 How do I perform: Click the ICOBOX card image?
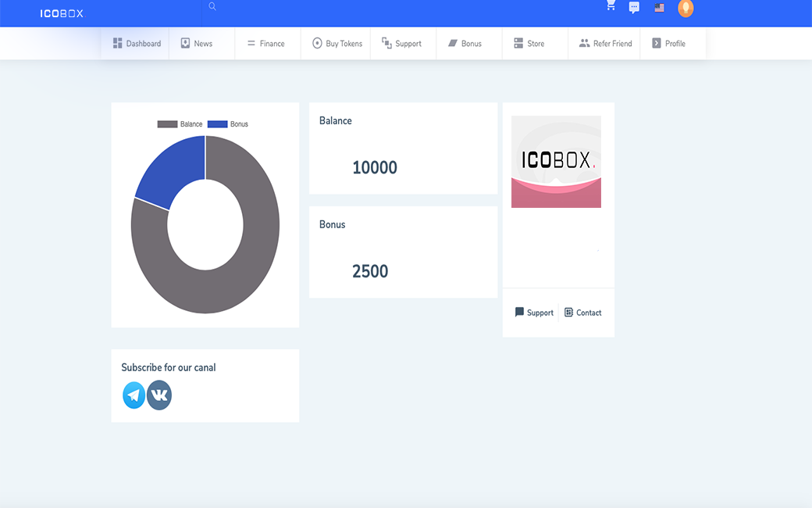point(556,162)
